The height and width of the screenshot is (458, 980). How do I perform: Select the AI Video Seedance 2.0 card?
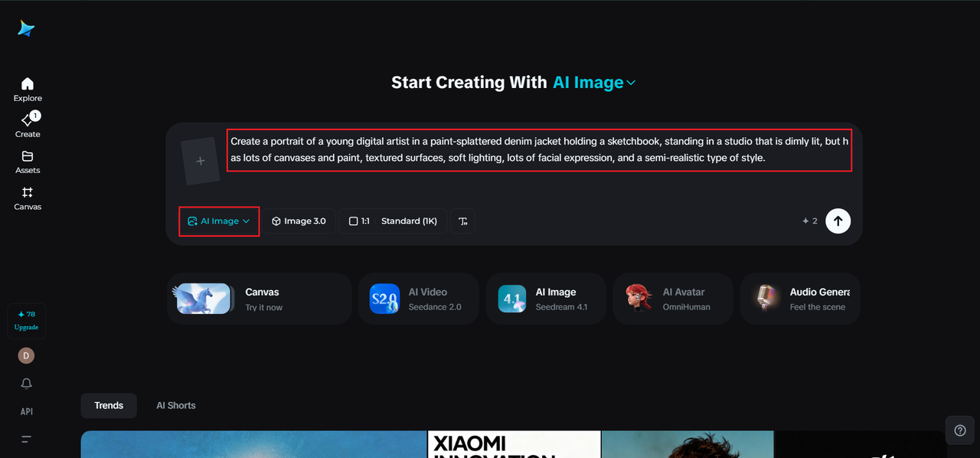(x=418, y=298)
